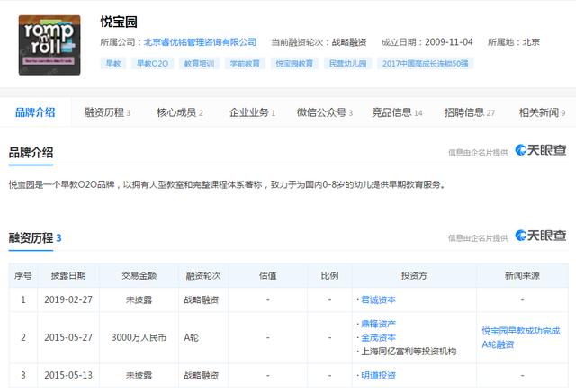This screenshot has height=392, width=576.
Task: Click the 悦宝园教育 tag
Action: (x=294, y=64)
